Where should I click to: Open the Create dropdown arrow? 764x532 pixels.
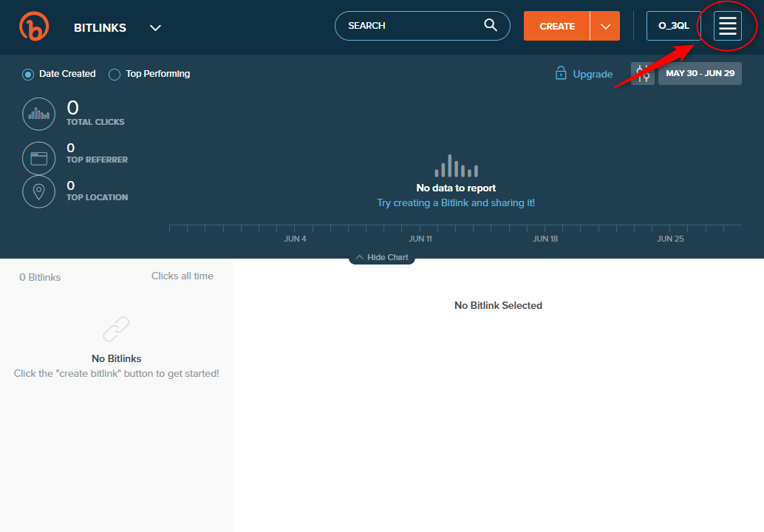[605, 27]
